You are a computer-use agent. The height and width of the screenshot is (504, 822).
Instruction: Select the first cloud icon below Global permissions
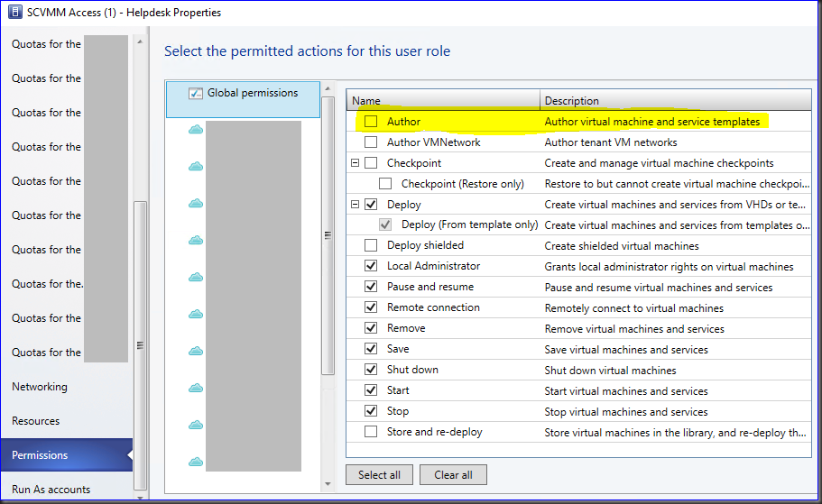click(196, 130)
